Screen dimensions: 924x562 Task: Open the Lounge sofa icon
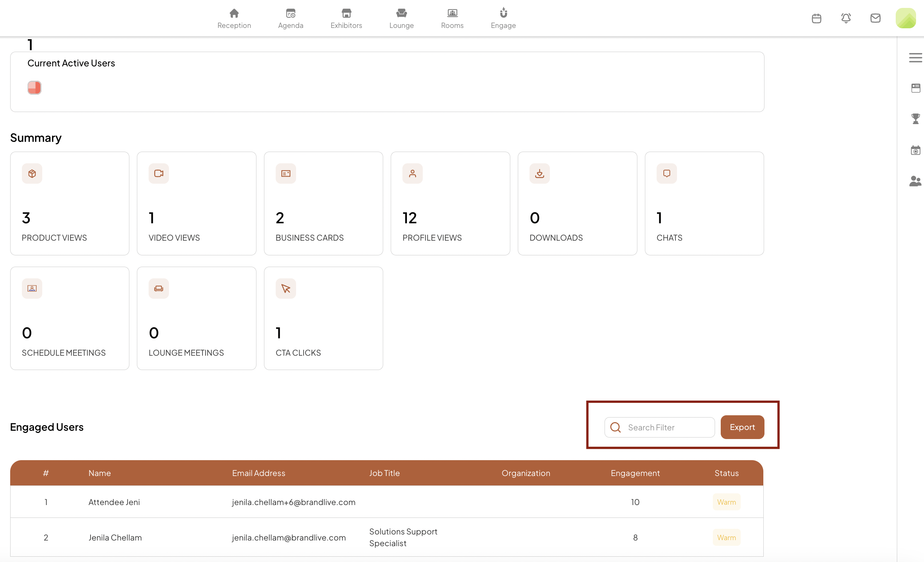pos(401,14)
